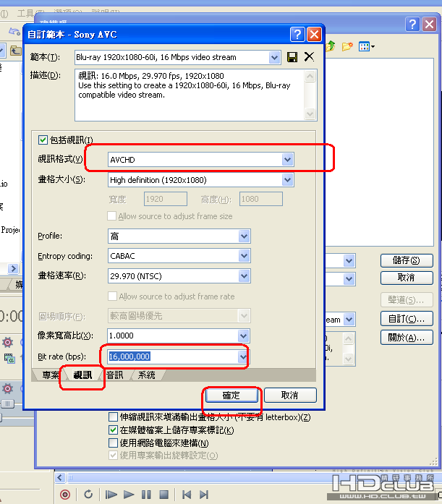Delete template with the X icon
Image resolution: width=442 pixels, height=504 pixels.
click(309, 57)
